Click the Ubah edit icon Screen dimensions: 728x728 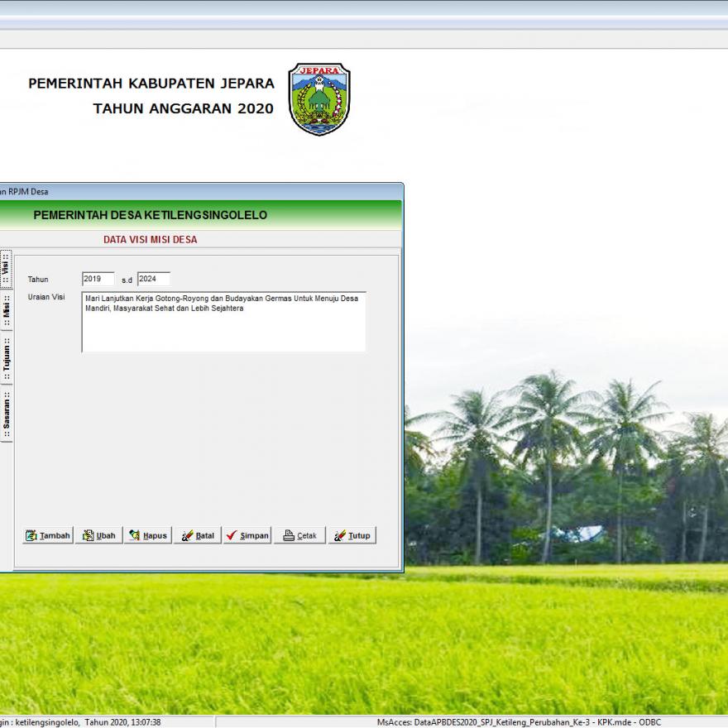click(88, 535)
